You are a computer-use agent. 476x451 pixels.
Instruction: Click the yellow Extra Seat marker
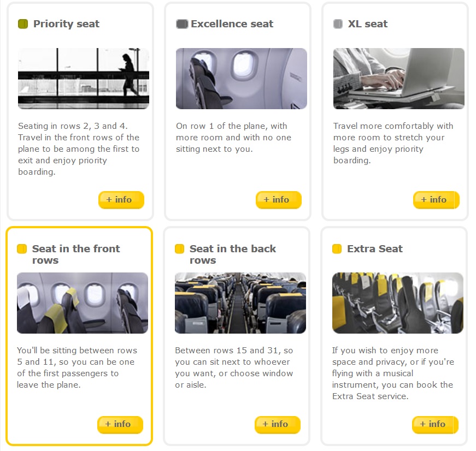(x=337, y=249)
